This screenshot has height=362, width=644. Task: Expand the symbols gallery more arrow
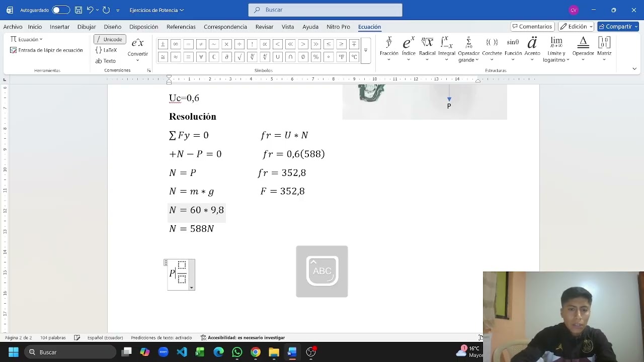click(x=366, y=51)
